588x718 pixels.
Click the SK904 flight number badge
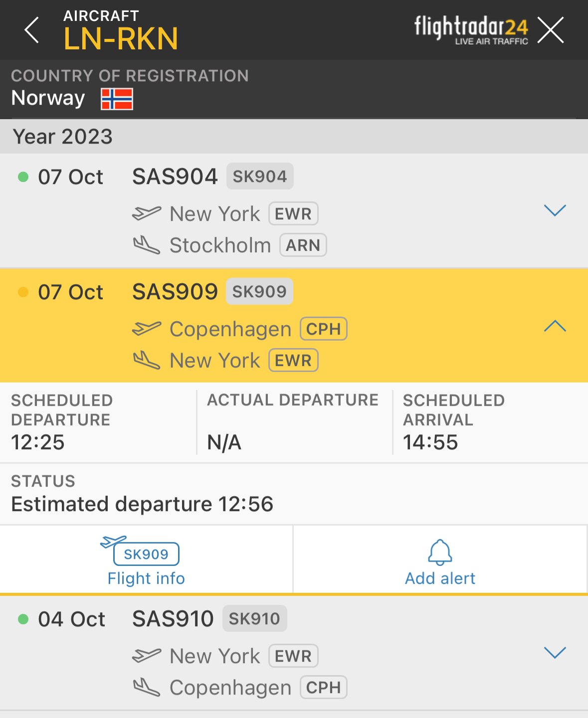[260, 177]
